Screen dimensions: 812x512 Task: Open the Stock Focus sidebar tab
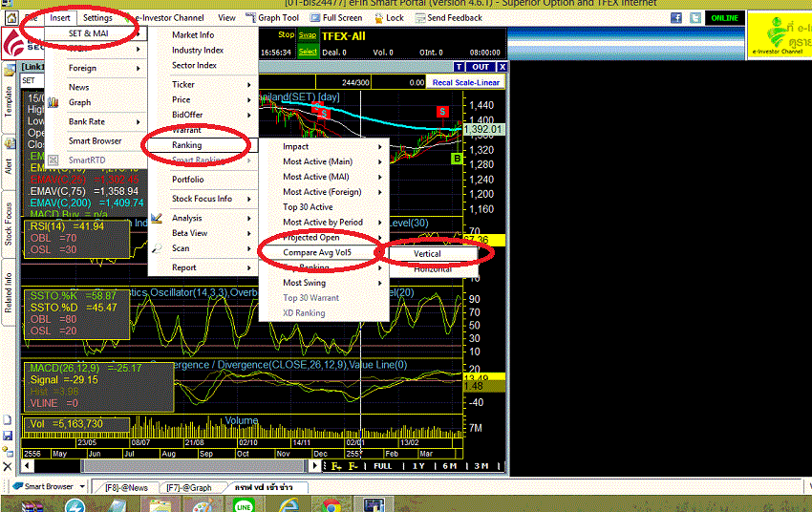pyautogui.click(x=9, y=224)
